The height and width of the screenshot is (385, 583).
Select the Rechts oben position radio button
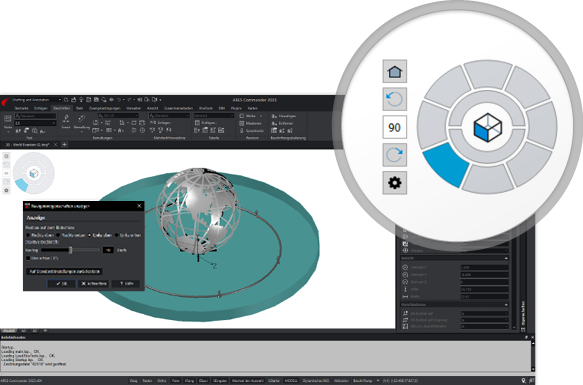pyautogui.click(x=28, y=235)
